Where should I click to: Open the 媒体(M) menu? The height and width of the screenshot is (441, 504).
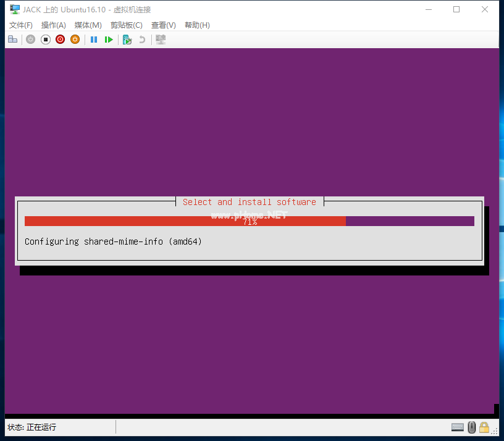pos(88,25)
